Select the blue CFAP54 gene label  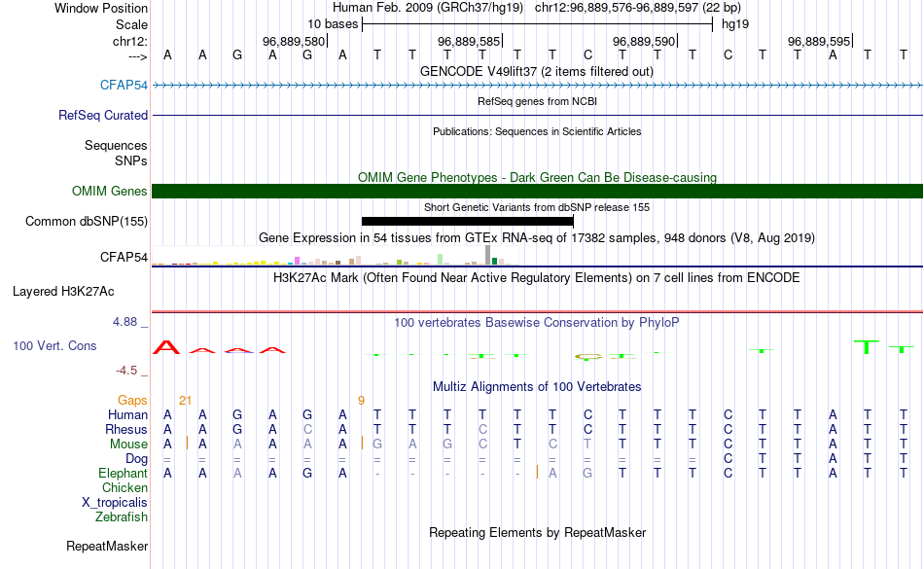pyautogui.click(x=124, y=85)
